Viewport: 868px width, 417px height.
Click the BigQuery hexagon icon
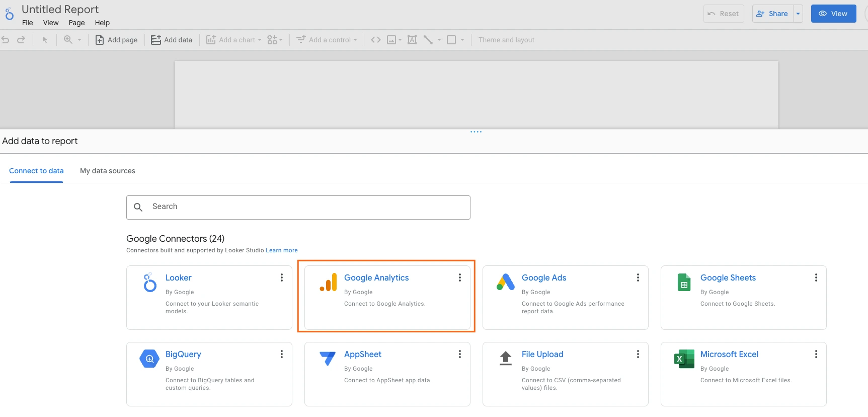click(x=149, y=359)
